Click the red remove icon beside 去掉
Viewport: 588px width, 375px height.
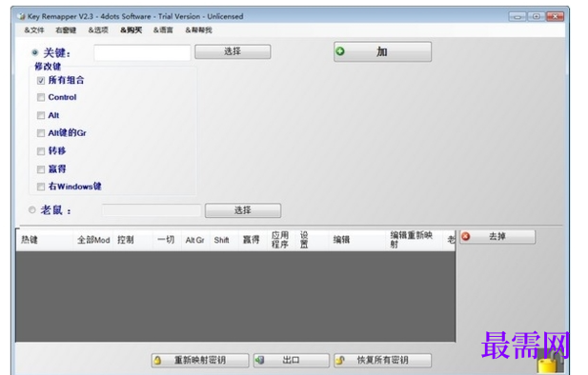[466, 236]
